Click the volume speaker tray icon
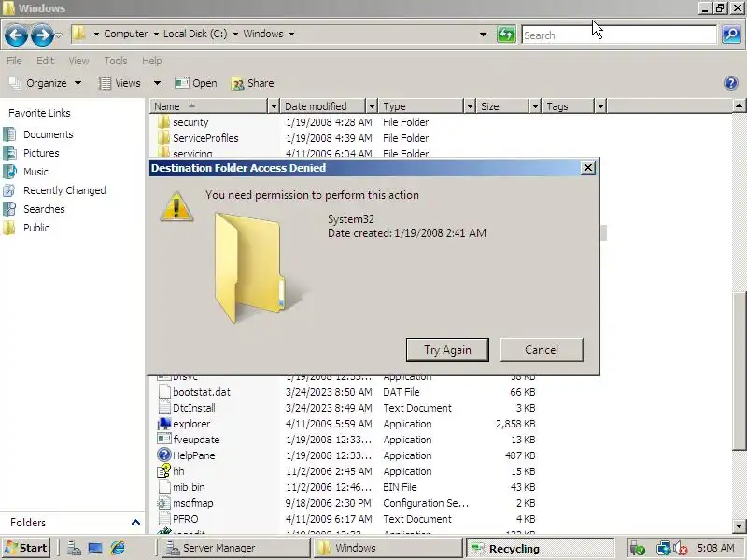Image resolution: width=747 pixels, height=560 pixels. pyautogui.click(x=681, y=548)
